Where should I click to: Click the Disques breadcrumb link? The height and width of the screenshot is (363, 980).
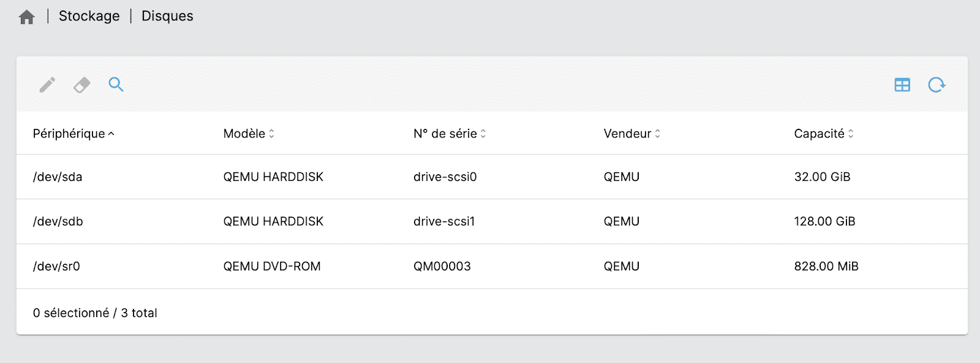[x=167, y=16]
